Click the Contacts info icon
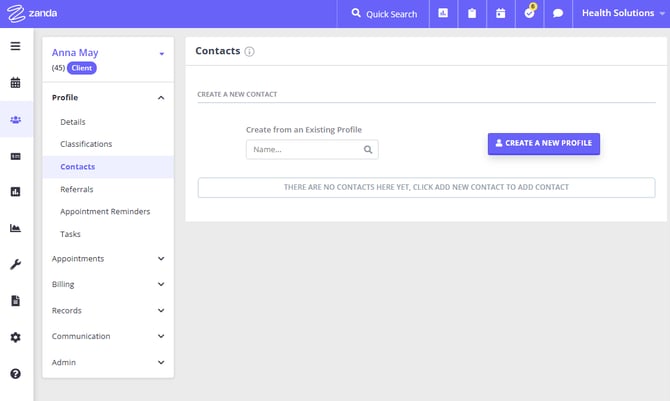This screenshot has width=670, height=401. coord(250,52)
